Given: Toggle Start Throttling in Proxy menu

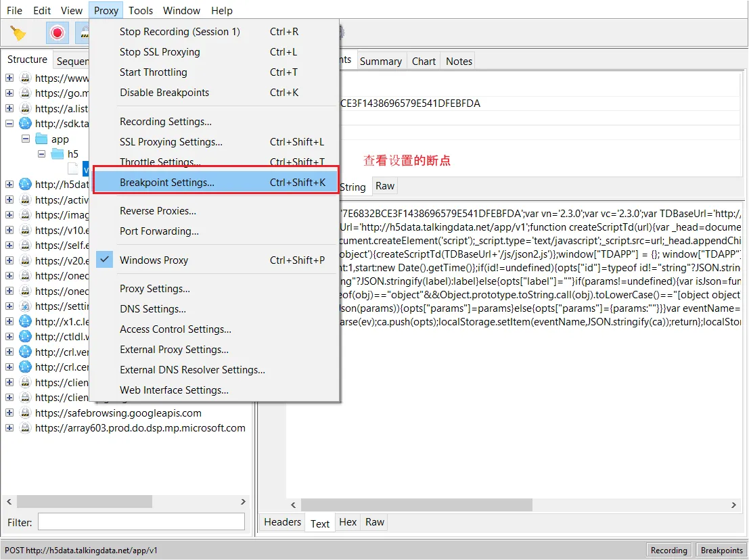Looking at the screenshot, I should coord(214,72).
